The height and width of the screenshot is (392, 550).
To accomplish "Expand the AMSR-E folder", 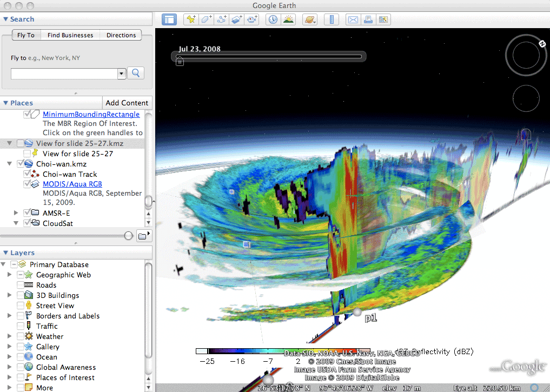I will point(16,212).
